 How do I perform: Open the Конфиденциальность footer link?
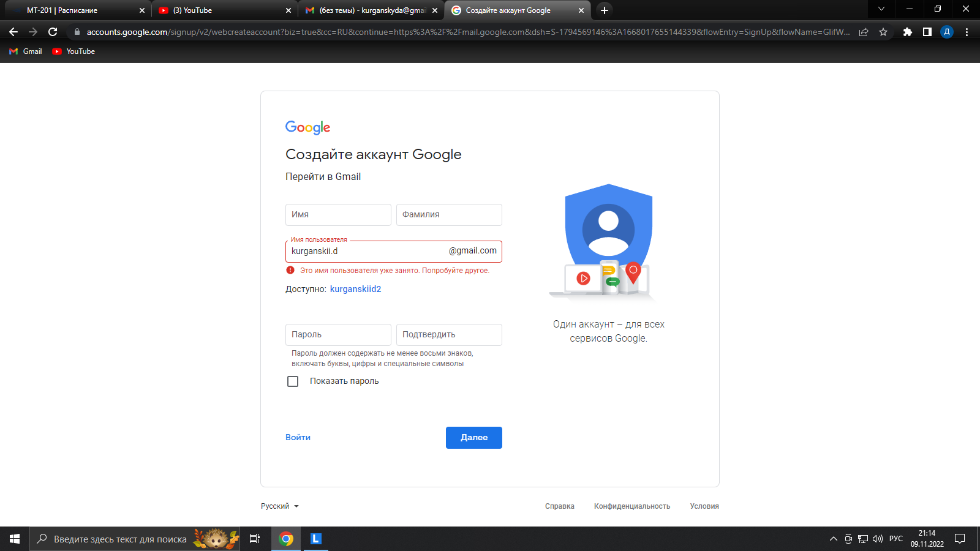(632, 506)
